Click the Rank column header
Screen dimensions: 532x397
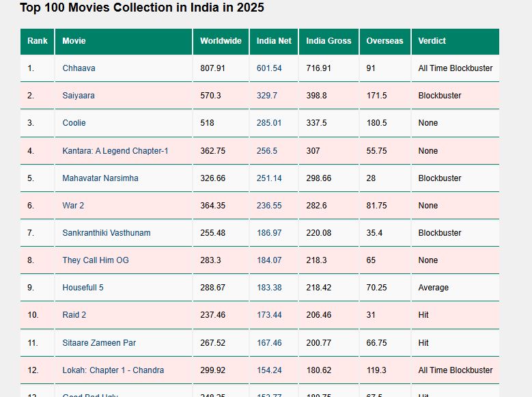click(38, 41)
